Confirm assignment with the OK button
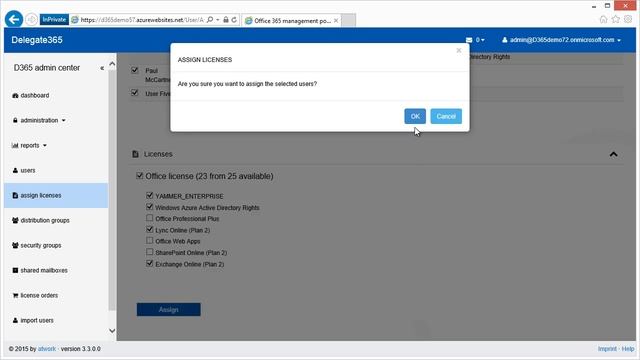 pos(415,116)
